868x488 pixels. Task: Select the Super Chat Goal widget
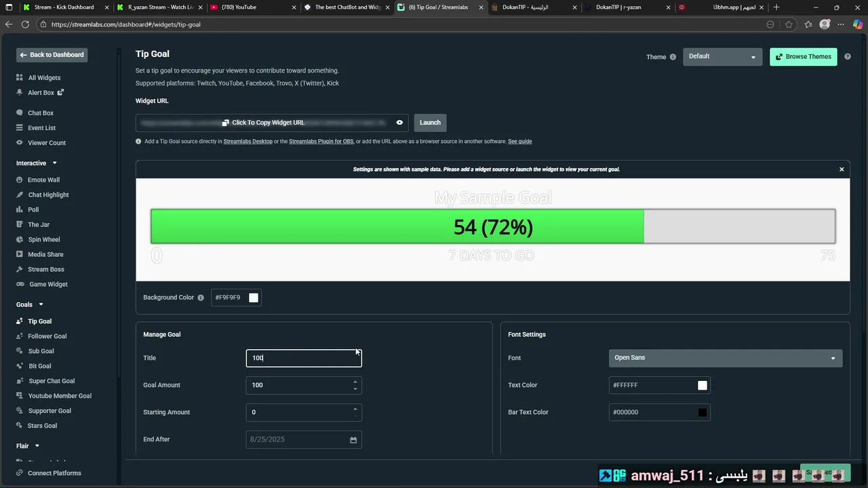tap(52, 381)
